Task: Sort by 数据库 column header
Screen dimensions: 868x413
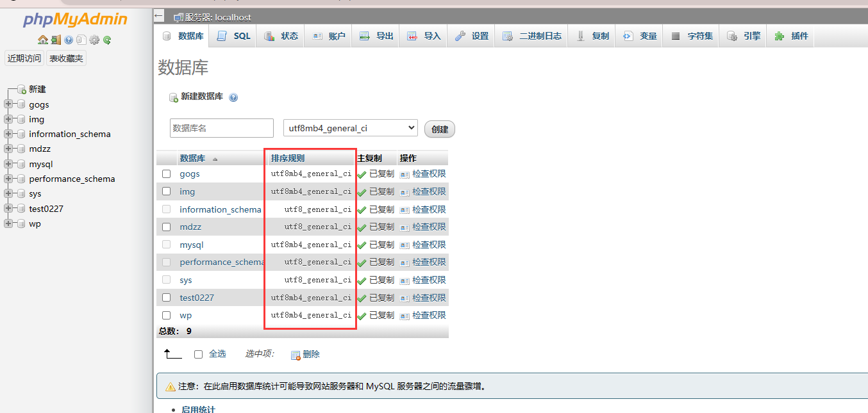Action: click(x=192, y=158)
